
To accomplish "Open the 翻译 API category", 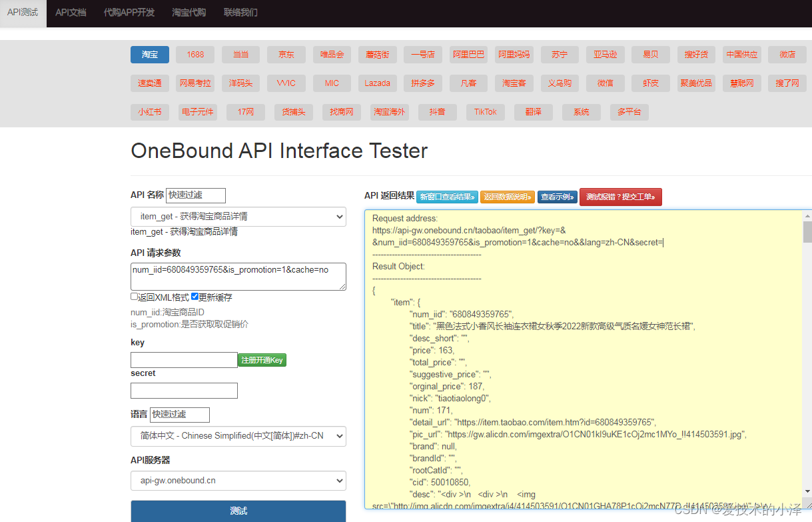I will [534, 112].
